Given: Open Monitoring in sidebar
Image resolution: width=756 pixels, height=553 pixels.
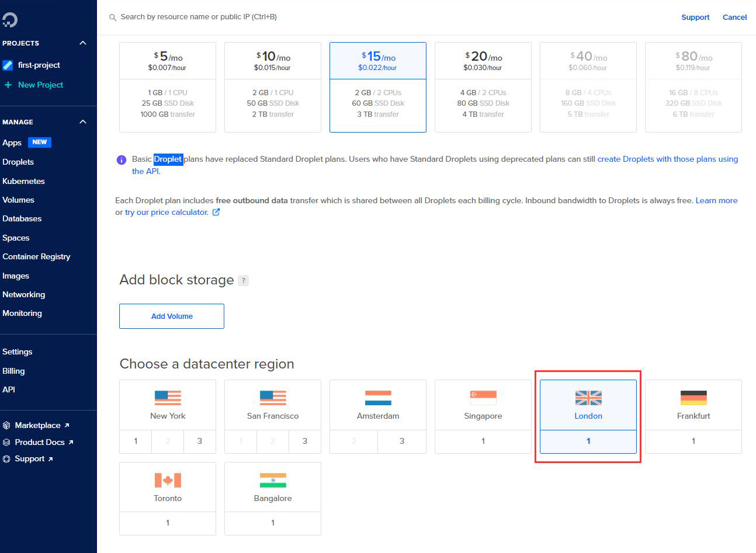Looking at the screenshot, I should tap(22, 313).
